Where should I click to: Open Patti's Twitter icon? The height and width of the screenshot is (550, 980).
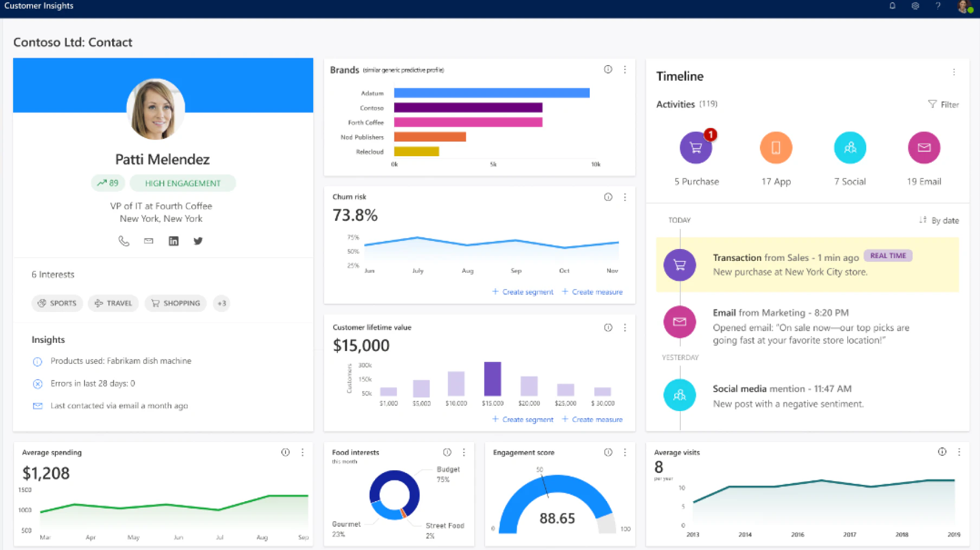198,241
